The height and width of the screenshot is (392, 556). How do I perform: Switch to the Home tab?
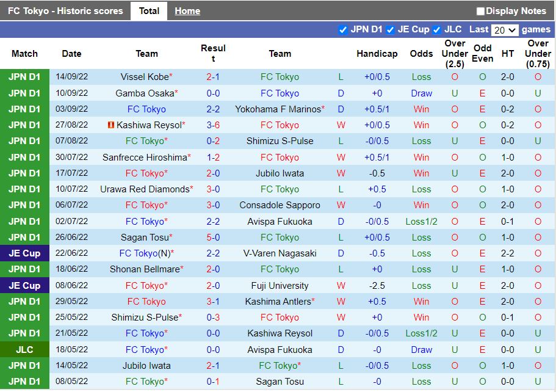(x=187, y=10)
